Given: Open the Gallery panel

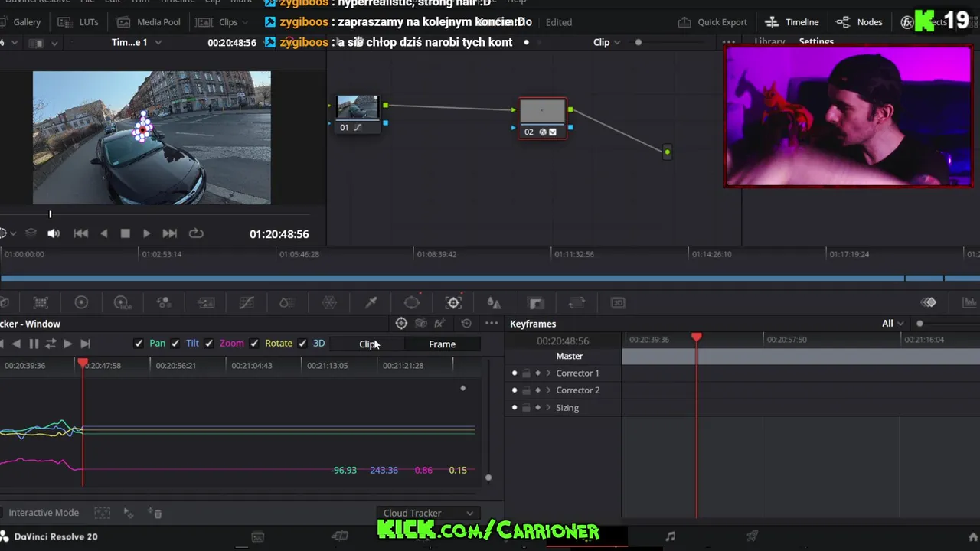Looking at the screenshot, I should point(19,22).
